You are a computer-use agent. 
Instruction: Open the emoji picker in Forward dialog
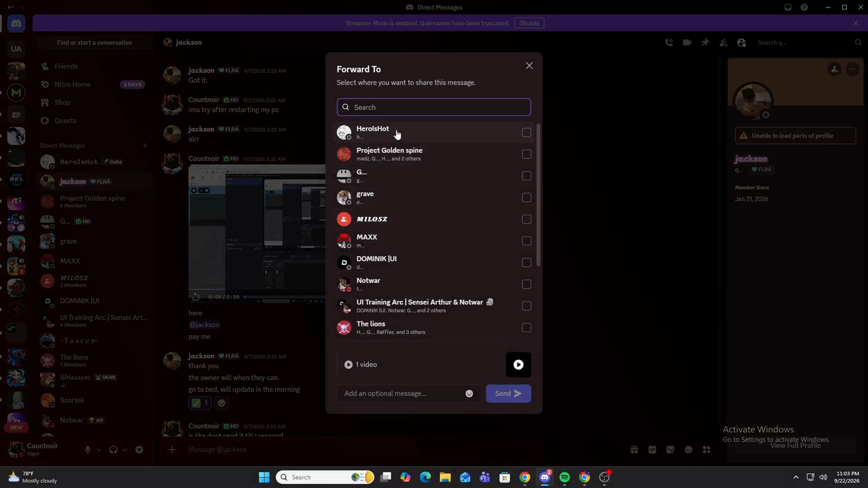coord(469,394)
